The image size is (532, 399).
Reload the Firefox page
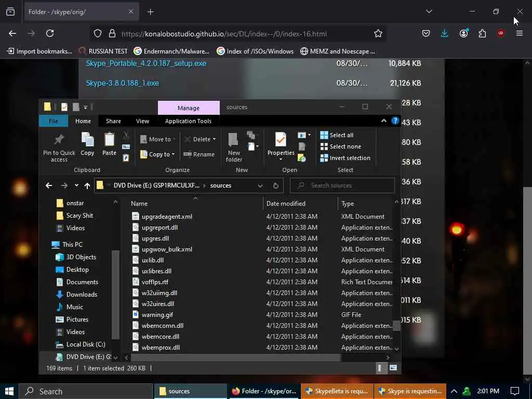click(x=50, y=33)
